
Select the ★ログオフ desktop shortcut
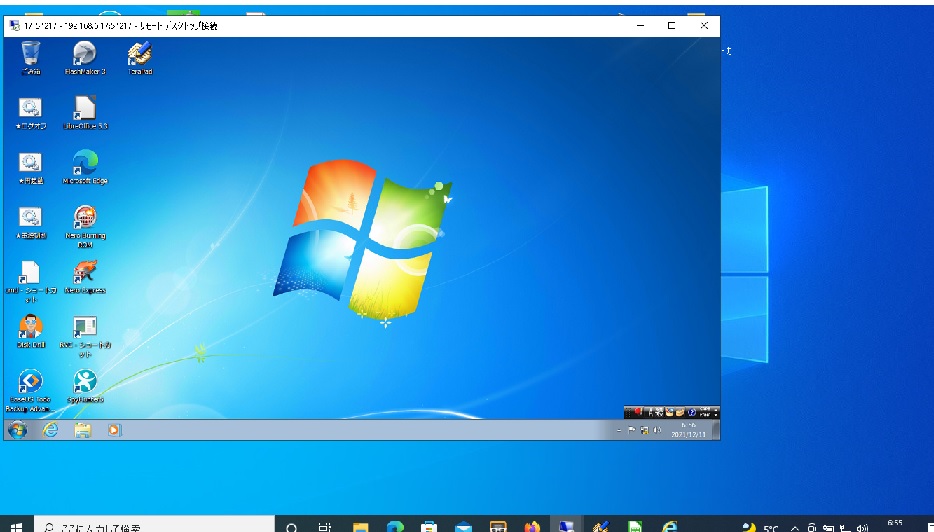[31, 113]
